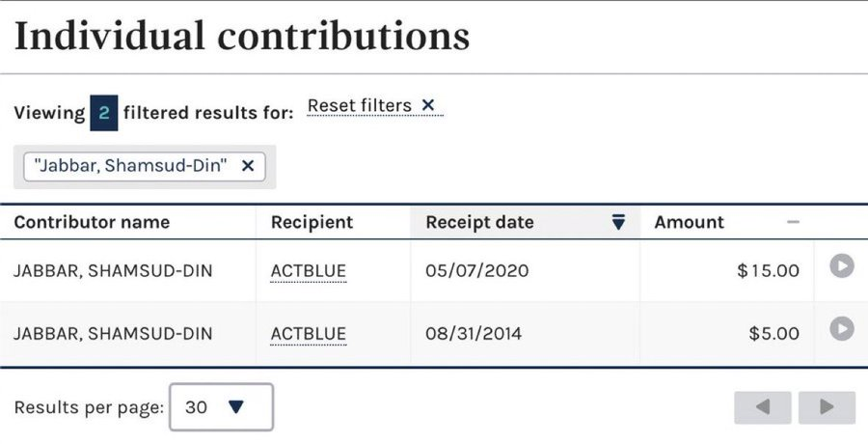Select the JABBAR, SHAMSUD-DIN name in second row
868x444 pixels.
tap(113, 334)
